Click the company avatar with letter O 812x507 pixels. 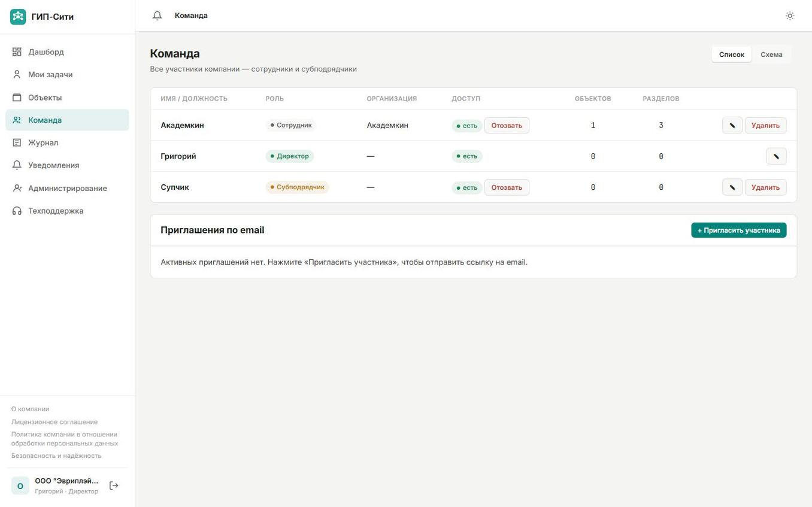20,485
